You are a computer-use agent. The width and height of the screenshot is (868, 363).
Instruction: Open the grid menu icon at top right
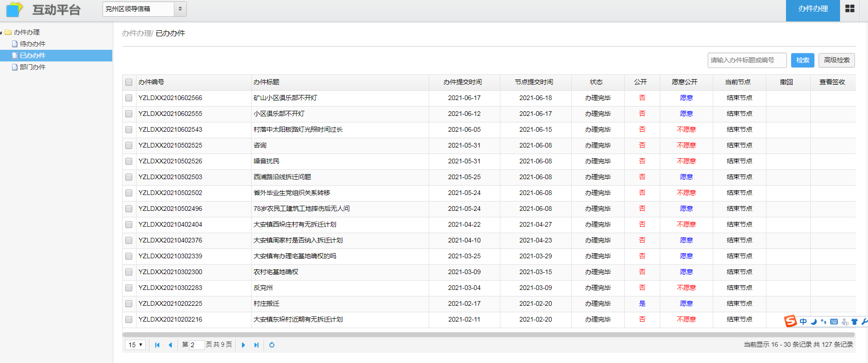pyautogui.click(x=850, y=9)
